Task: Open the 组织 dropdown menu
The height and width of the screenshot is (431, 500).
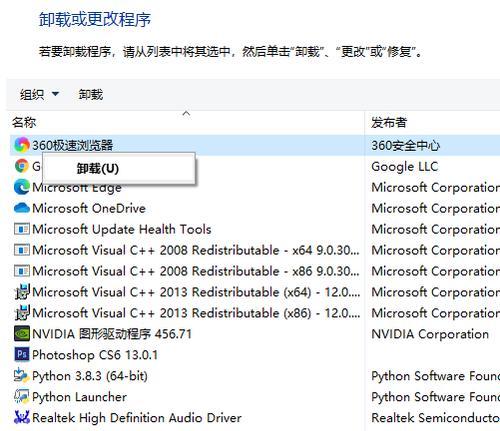Action: (39, 95)
